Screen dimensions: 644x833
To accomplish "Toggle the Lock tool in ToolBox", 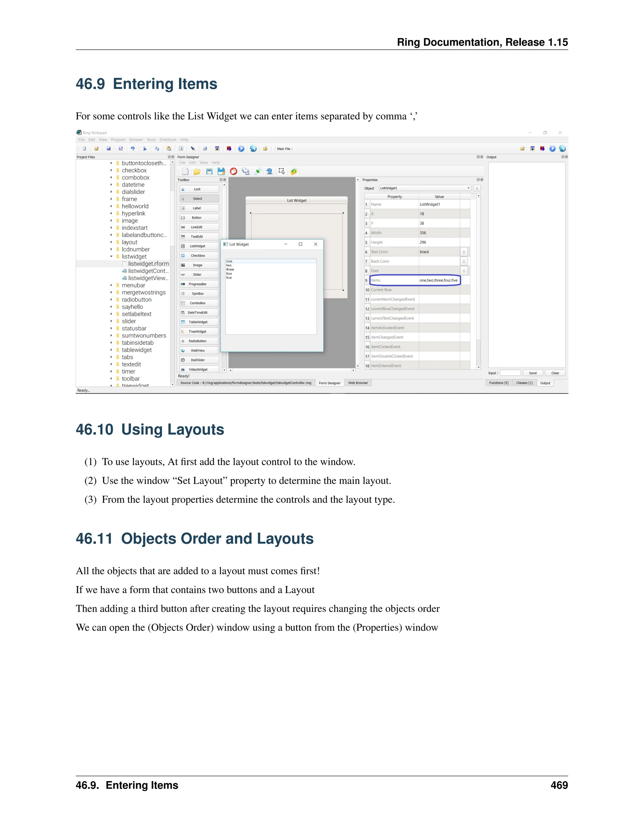I will 199,189.
